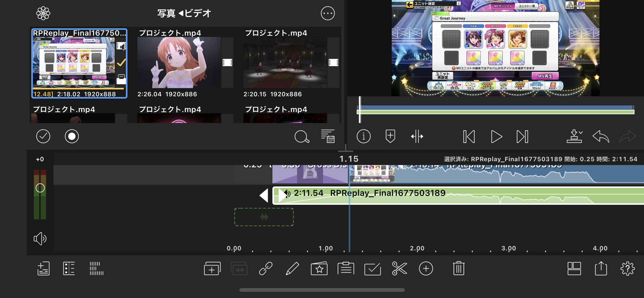Open second-row middle プロジェクト.mp4 with pink glow

coord(185,114)
